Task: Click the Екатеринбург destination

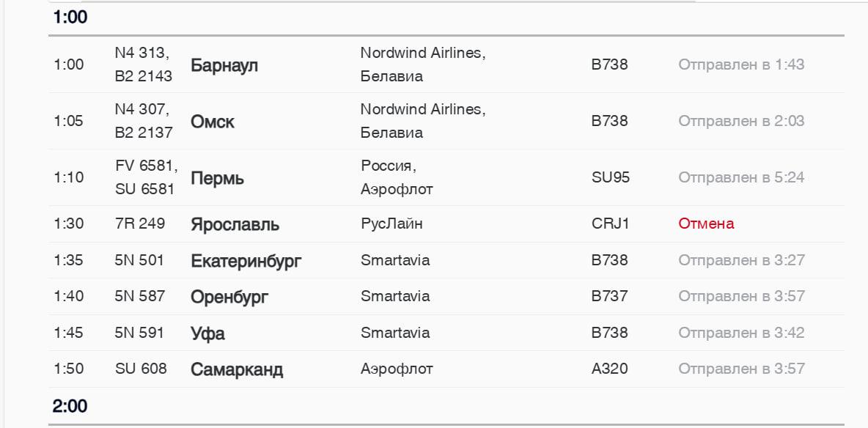Action: [x=246, y=261]
